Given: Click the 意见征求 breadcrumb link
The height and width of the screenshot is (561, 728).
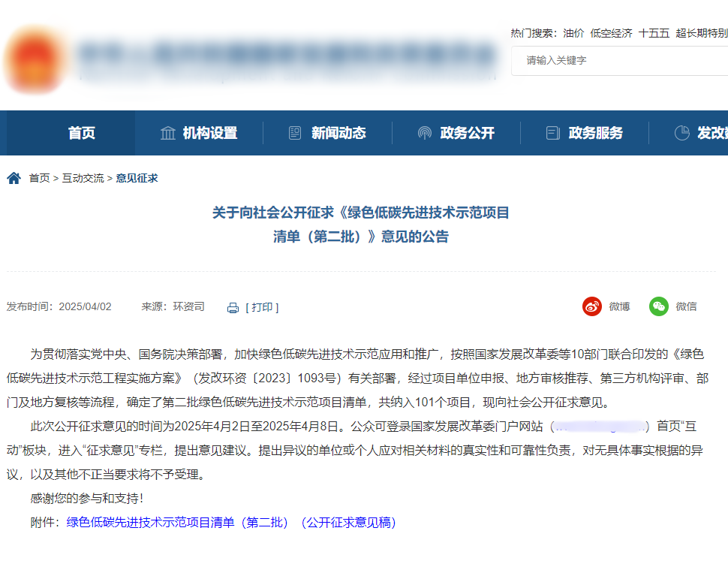Looking at the screenshot, I should (137, 178).
